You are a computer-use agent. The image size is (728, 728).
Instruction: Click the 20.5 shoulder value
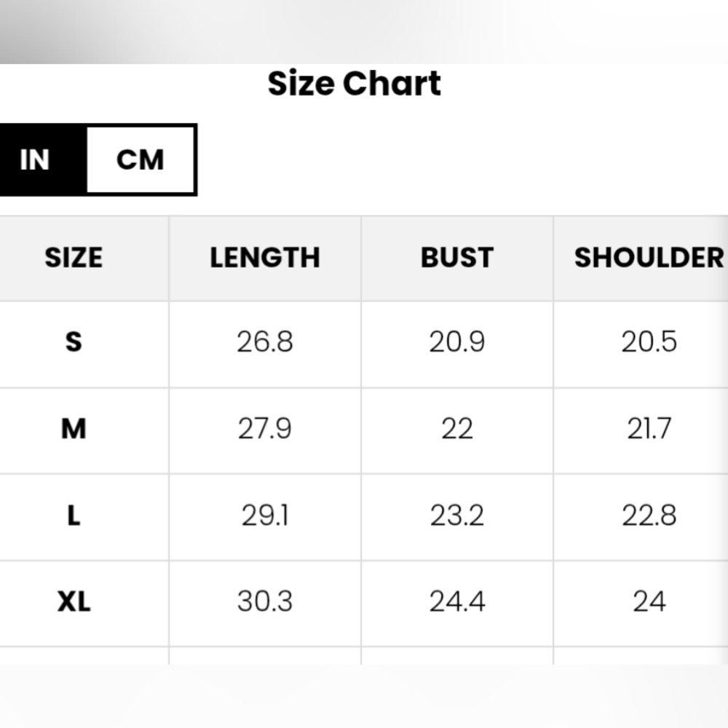[649, 341]
